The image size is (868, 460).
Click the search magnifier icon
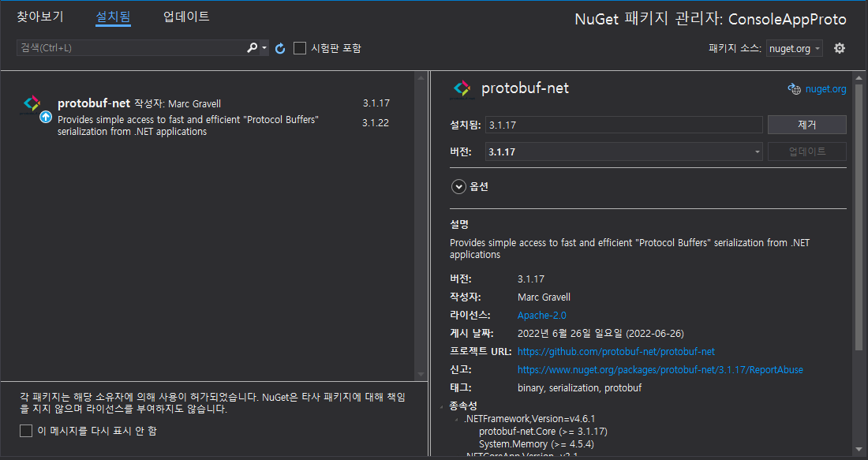(252, 47)
